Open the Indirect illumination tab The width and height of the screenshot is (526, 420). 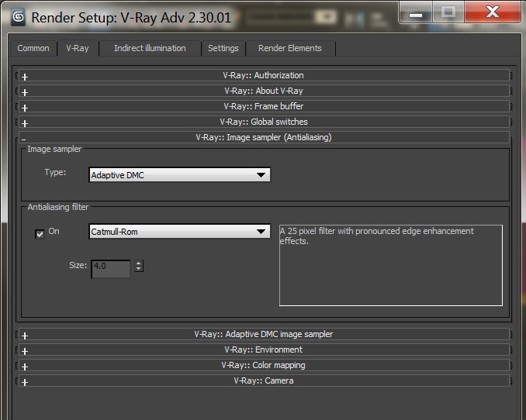[150, 48]
